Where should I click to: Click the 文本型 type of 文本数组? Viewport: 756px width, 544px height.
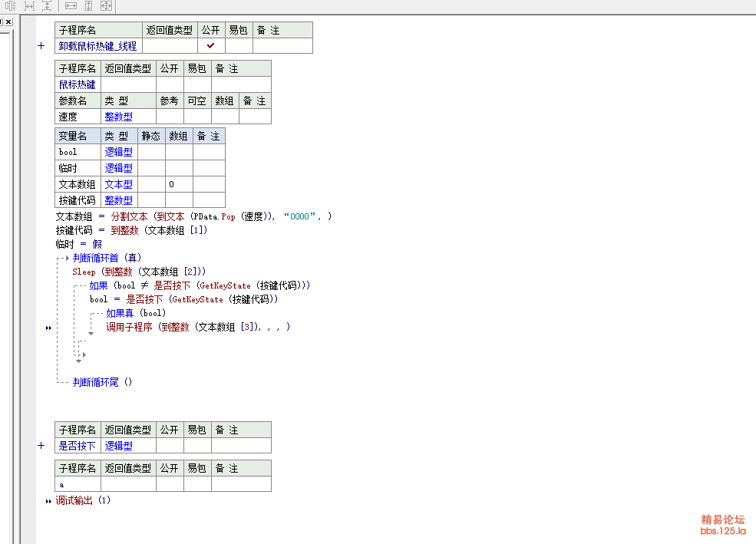tap(119, 184)
